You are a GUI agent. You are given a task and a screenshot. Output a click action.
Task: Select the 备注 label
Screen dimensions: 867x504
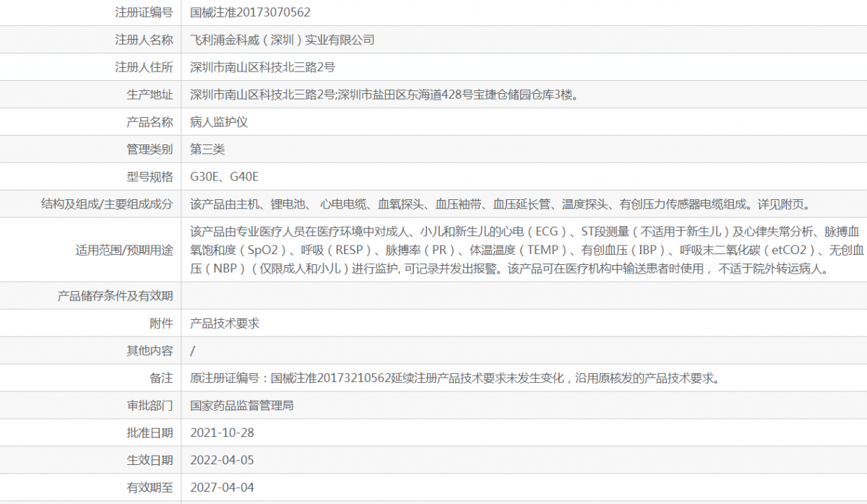click(161, 378)
